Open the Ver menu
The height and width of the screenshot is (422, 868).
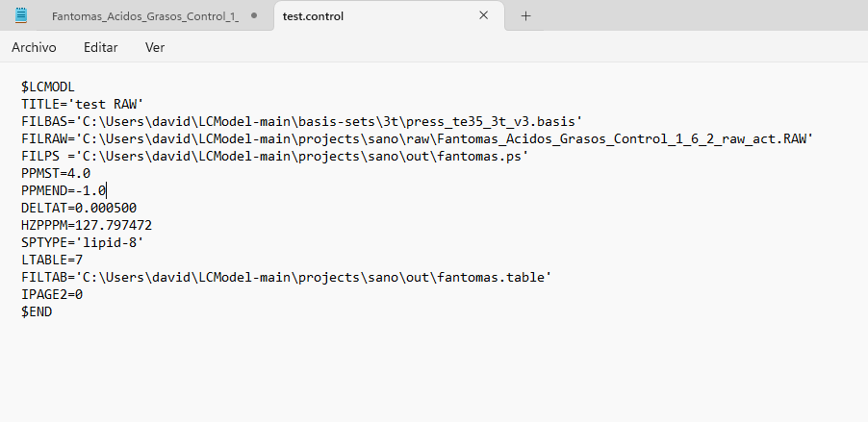click(155, 47)
